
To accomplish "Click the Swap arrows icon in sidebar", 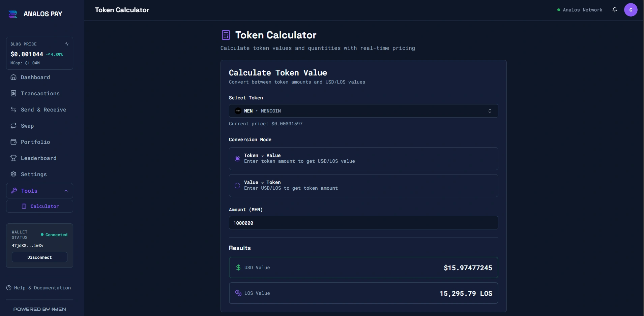I will (13, 126).
